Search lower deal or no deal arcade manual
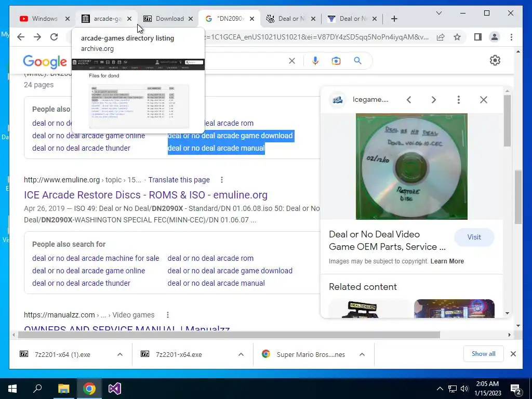The width and height of the screenshot is (532, 399). 216,283
